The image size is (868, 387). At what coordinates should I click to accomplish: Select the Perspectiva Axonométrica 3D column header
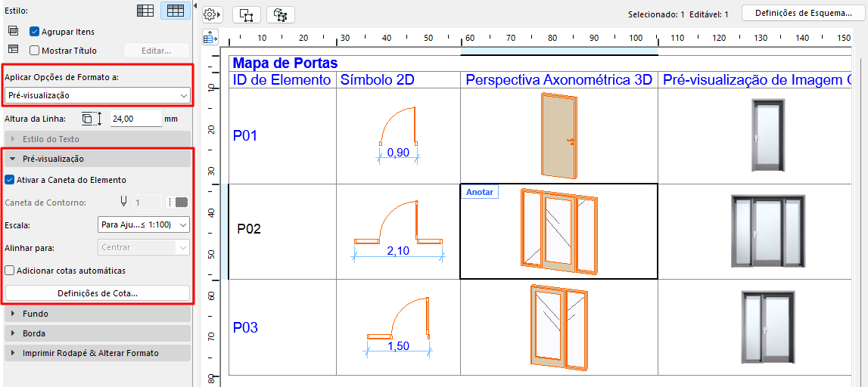pos(559,80)
